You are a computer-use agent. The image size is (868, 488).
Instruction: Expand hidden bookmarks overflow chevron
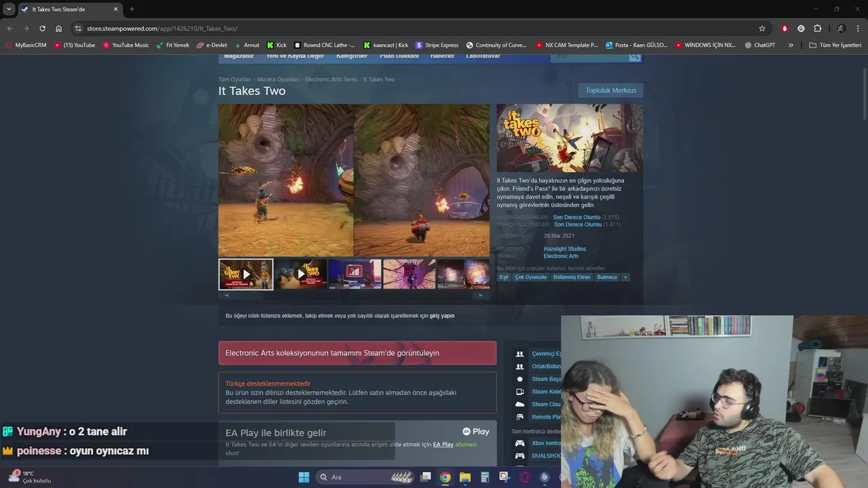point(791,45)
